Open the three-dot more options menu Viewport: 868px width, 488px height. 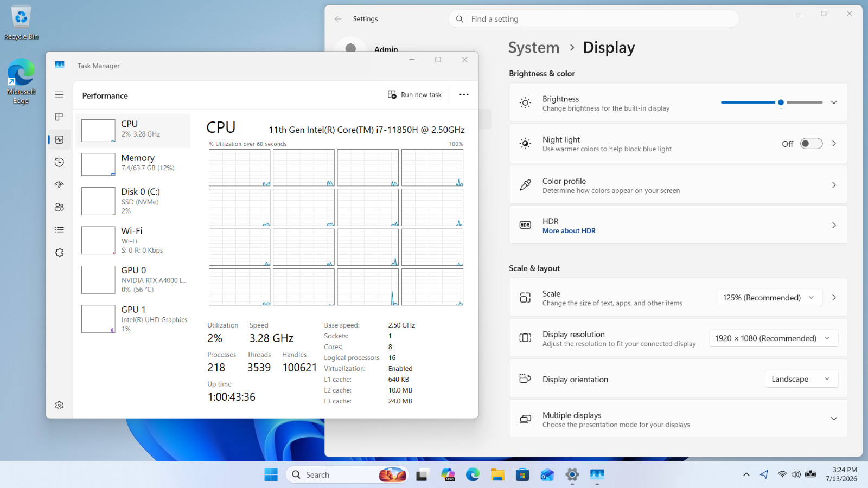pos(464,95)
